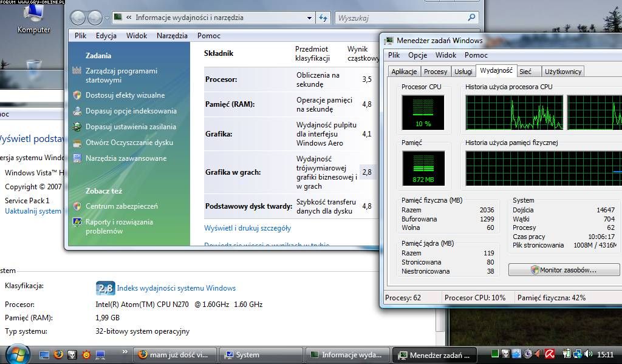Open Narzędzia menu
Image resolution: width=622 pixels, height=364 pixels.
point(172,36)
